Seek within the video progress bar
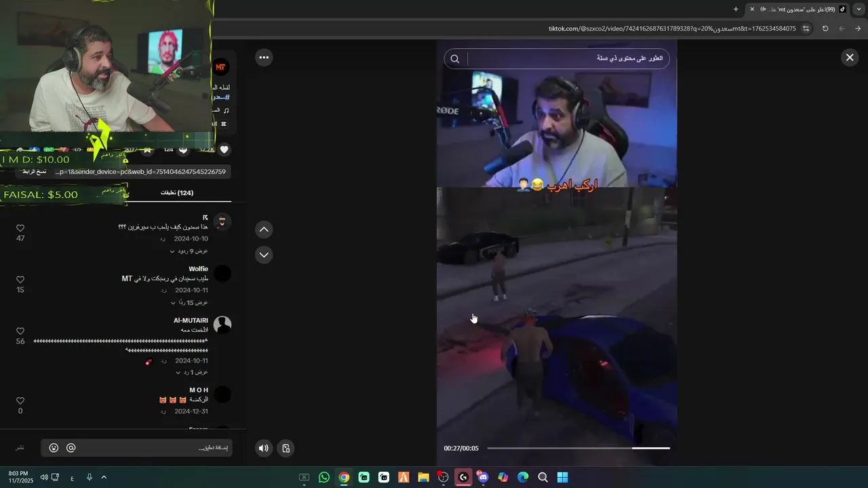This screenshot has width=868, height=488. pyautogui.click(x=578, y=448)
